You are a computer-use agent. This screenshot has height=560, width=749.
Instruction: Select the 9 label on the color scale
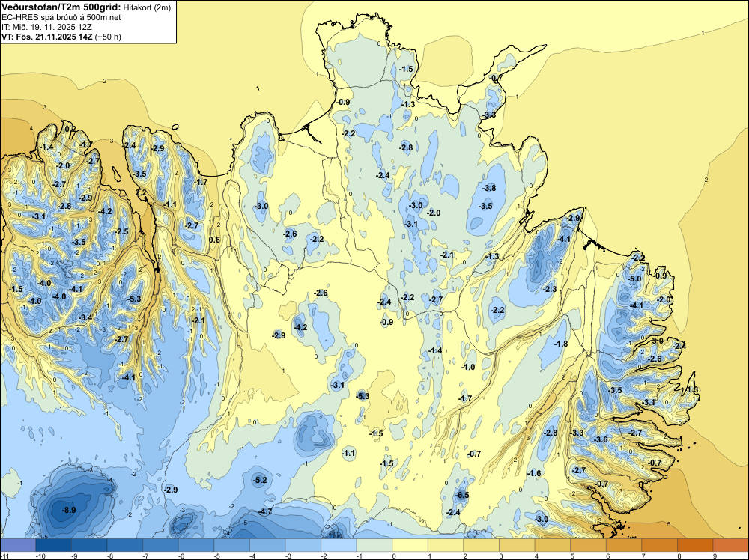(x=715, y=556)
